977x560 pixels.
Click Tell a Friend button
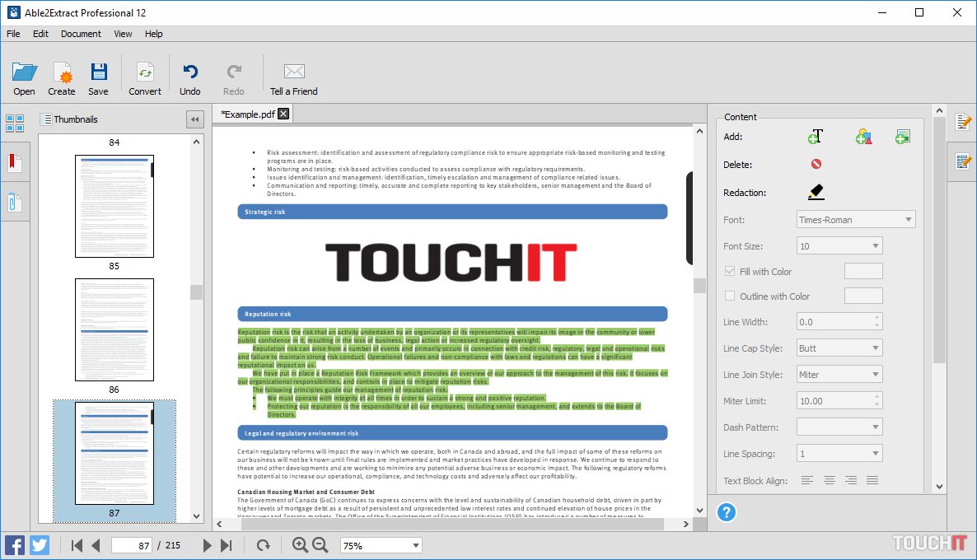(x=294, y=79)
